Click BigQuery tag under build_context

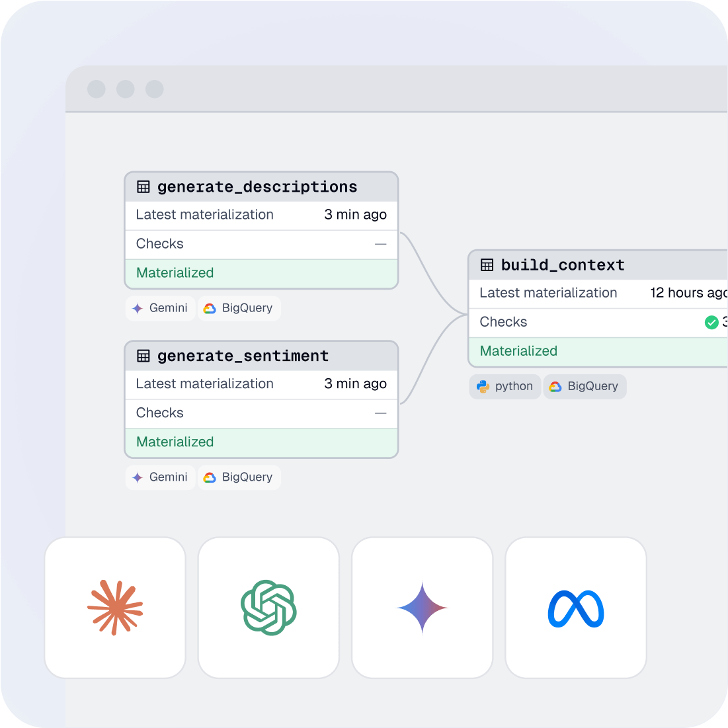[585, 386]
